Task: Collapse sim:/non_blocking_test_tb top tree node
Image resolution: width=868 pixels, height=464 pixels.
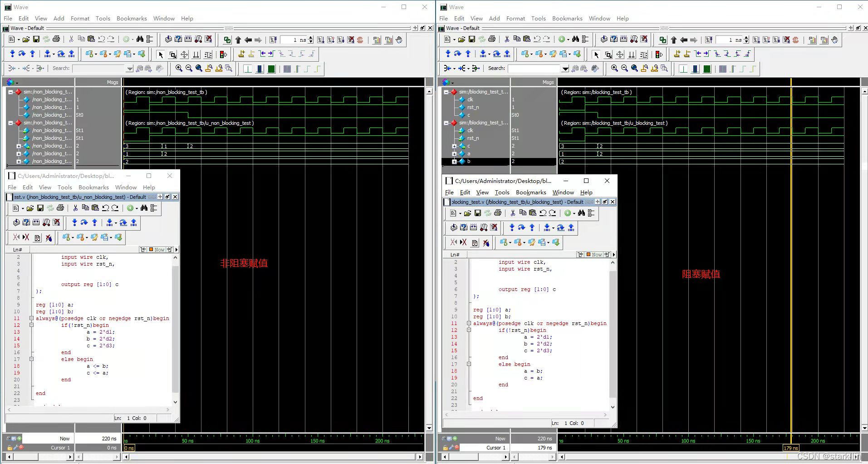Action: (10, 92)
